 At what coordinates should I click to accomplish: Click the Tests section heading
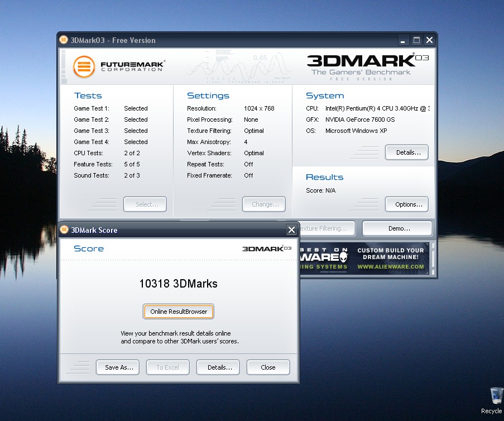coord(88,95)
